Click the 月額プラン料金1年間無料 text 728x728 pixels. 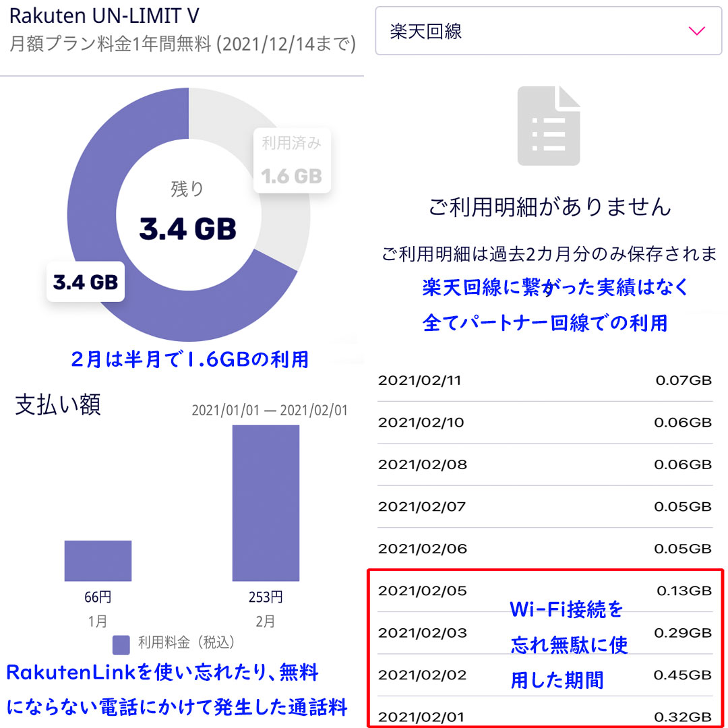pos(111,44)
